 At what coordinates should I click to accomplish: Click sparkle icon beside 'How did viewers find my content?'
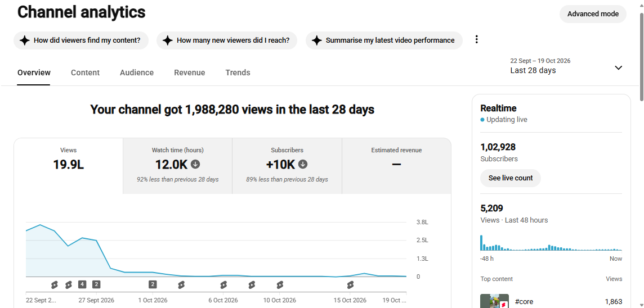pyautogui.click(x=25, y=40)
